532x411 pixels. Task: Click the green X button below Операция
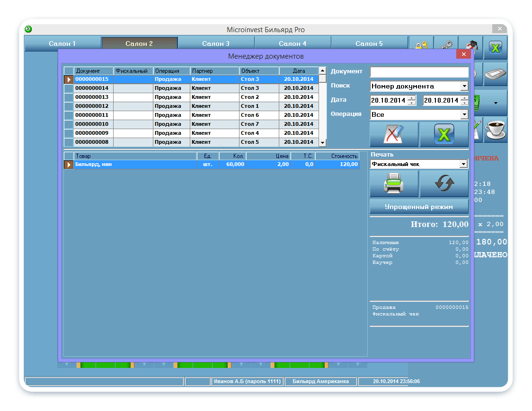point(444,135)
